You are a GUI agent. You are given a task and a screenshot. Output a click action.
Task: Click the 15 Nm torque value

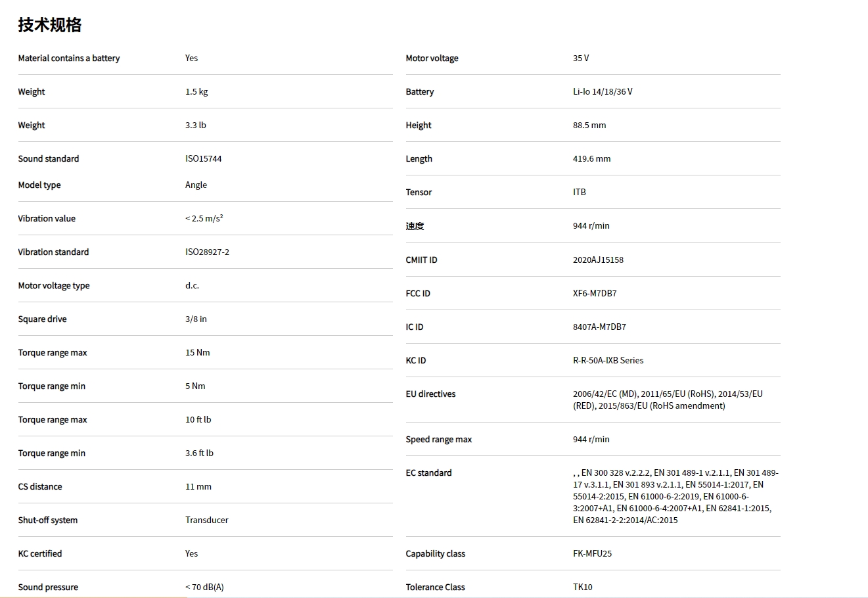pyautogui.click(x=198, y=353)
